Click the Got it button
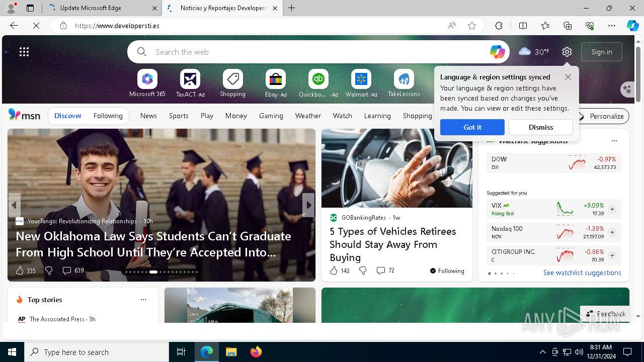The image size is (644, 362). 472,127
